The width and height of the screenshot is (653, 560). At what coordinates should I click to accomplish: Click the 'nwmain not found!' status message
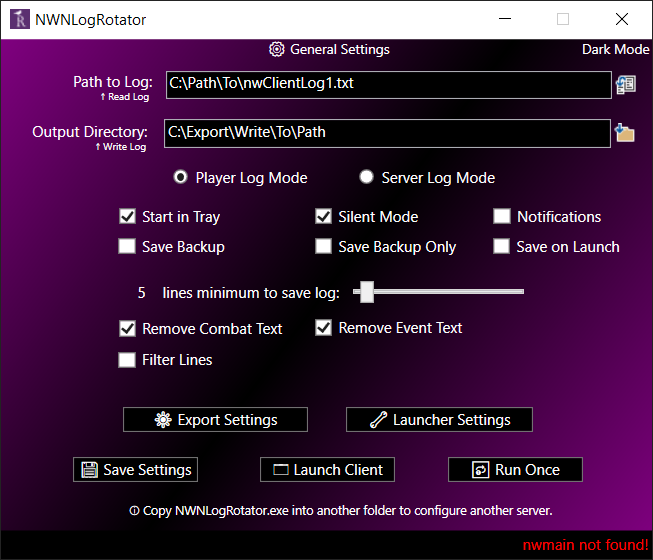[x=586, y=545]
